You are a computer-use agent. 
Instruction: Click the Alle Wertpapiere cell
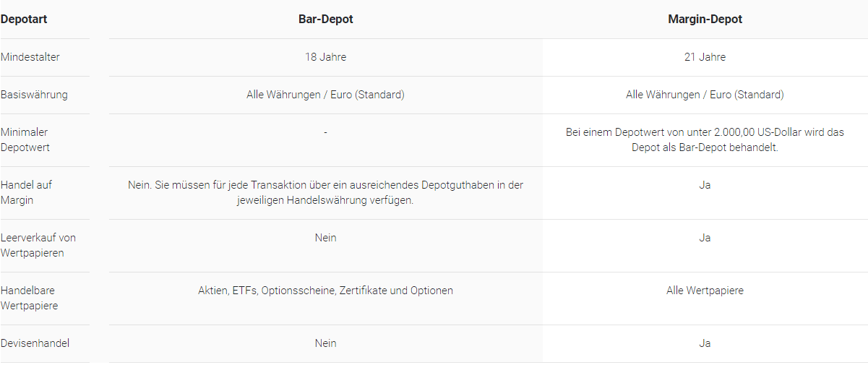point(705,291)
